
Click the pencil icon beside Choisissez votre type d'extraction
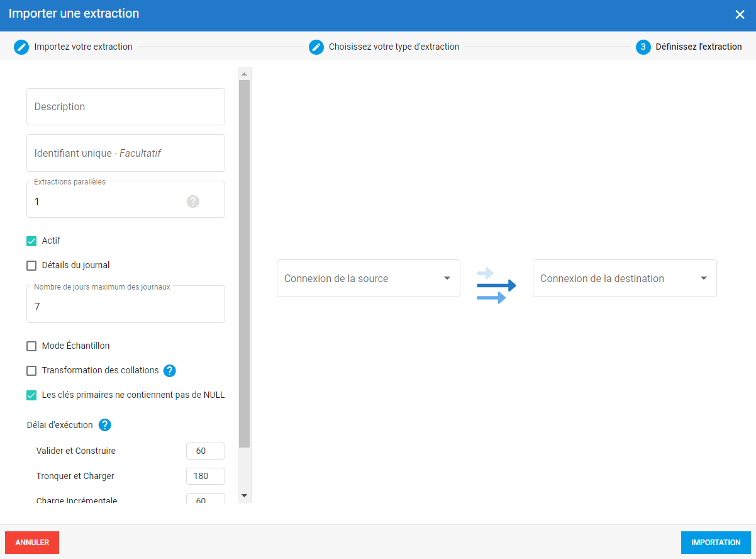(x=316, y=47)
